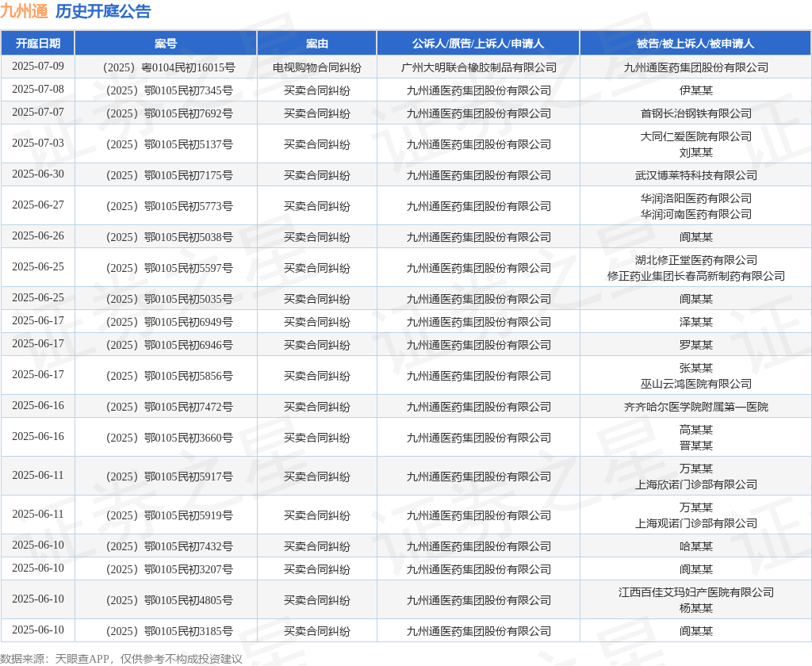Click the 电视购物合同纠纷 cell
This screenshot has width=812, height=666.
coord(317,67)
